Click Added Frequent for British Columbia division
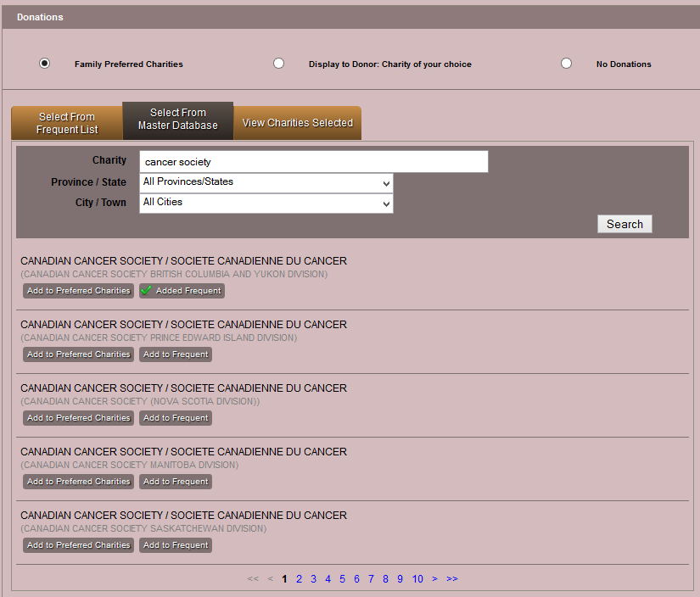Image resolution: width=700 pixels, height=597 pixels. [182, 291]
